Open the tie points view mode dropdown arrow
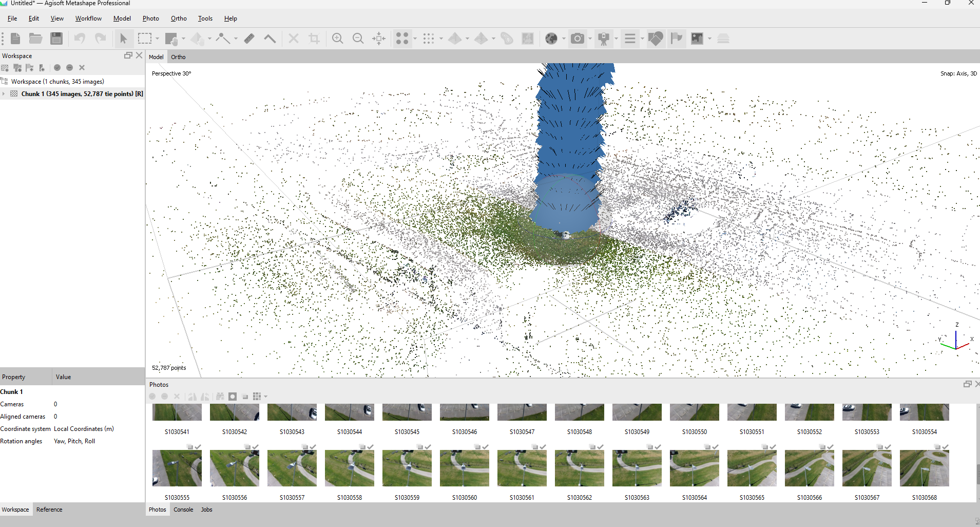Viewport: 980px width, 527px height. [415, 39]
